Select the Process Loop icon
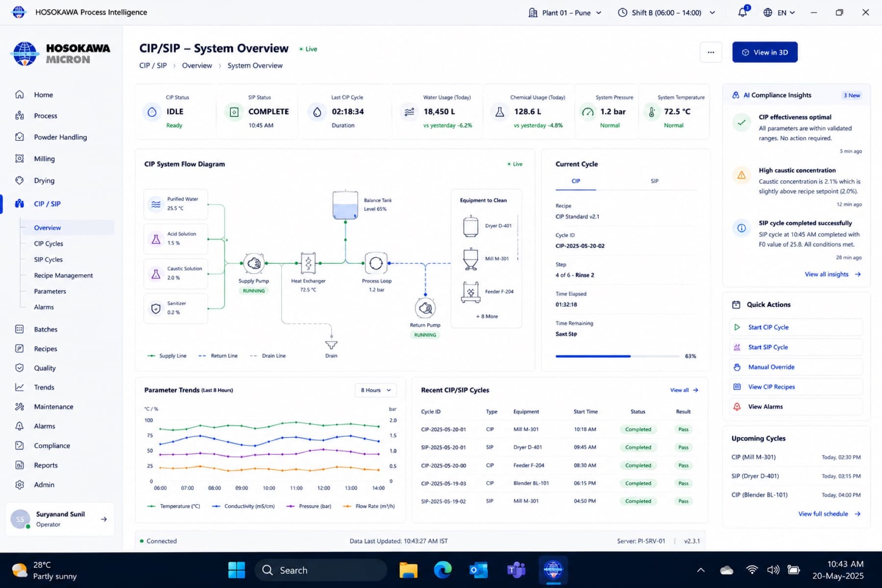Image resolution: width=882 pixels, height=588 pixels. coord(376,264)
